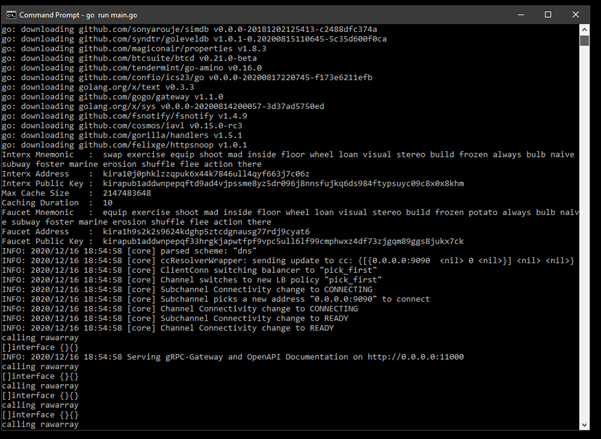
Task: Click the 'Subchannel picks a new address' line
Action: click(216, 299)
